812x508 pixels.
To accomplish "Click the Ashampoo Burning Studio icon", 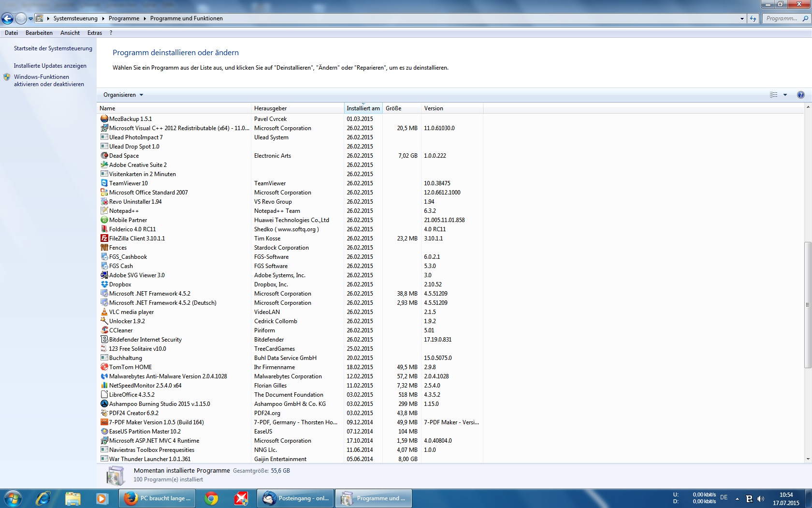I will pyautogui.click(x=104, y=403).
